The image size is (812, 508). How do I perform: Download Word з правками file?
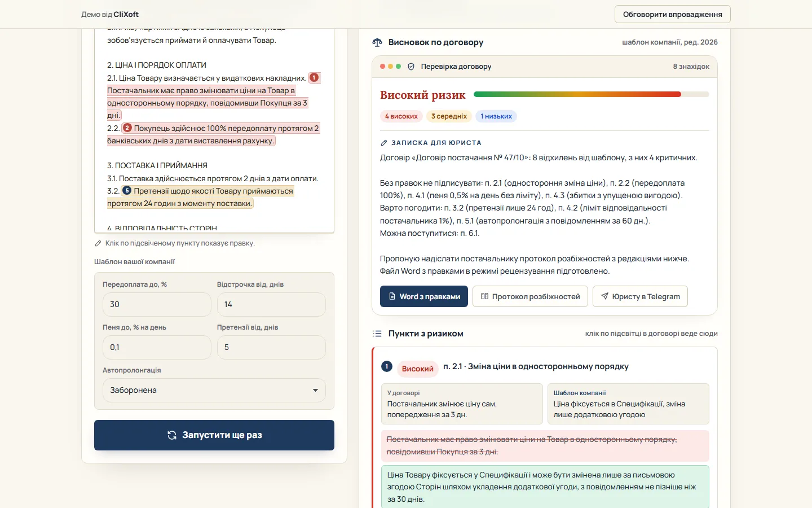coord(424,296)
